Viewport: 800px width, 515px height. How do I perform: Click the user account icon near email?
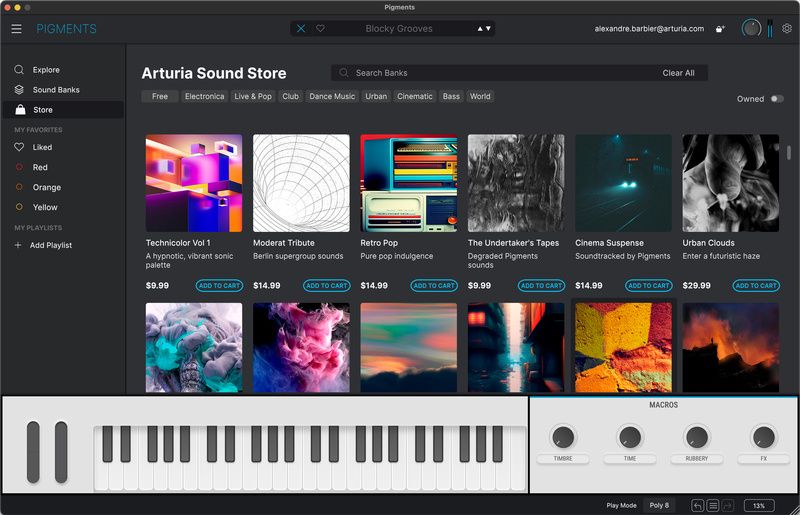pyautogui.click(x=720, y=29)
